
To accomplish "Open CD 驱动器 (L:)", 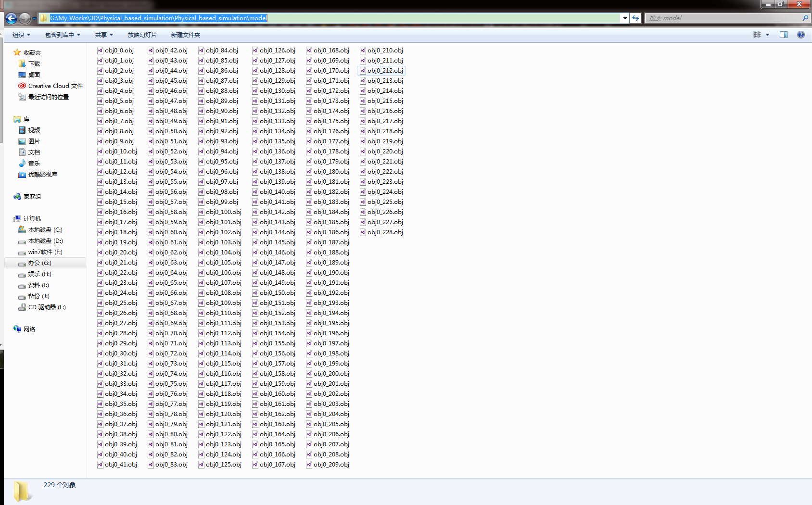I will pyautogui.click(x=42, y=307).
